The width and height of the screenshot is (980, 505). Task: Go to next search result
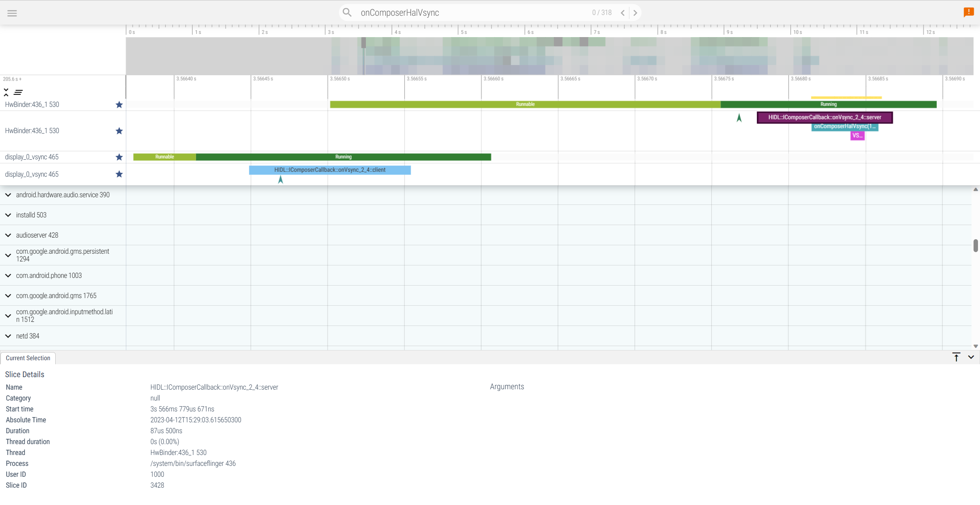point(635,13)
